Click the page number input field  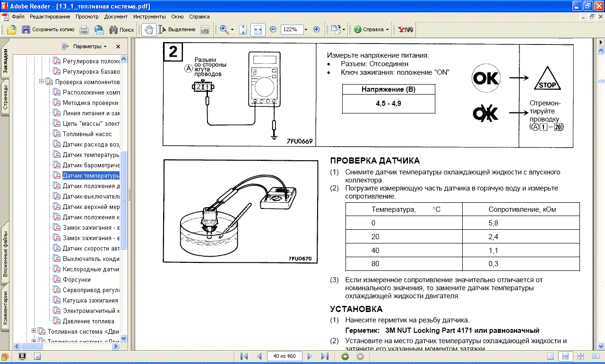[x=285, y=356]
